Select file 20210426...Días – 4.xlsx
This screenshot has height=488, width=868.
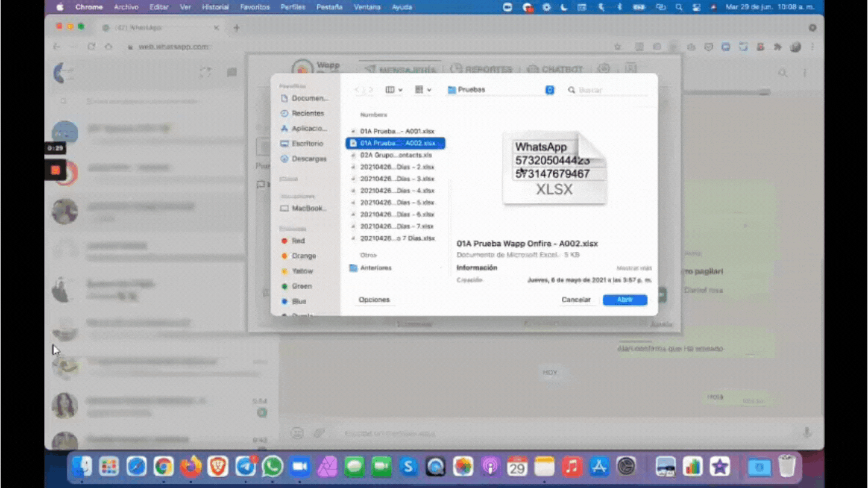tap(395, 190)
